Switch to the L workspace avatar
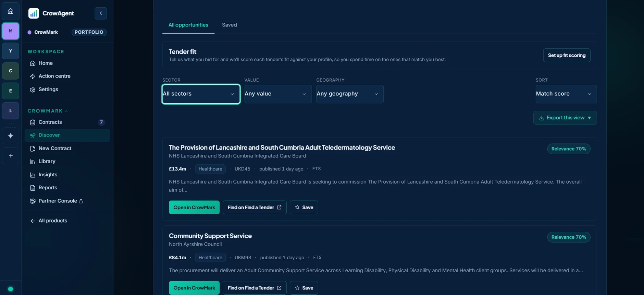The width and height of the screenshot is (644, 295). [x=11, y=111]
